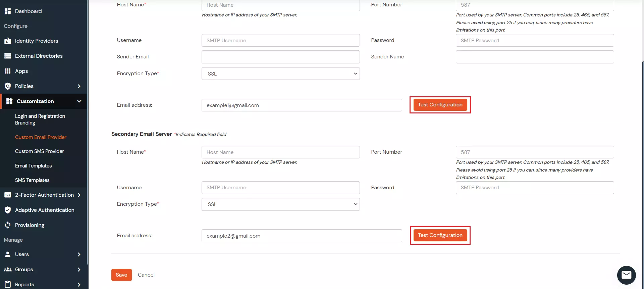Expand the 2-Factor Authentication section
The width and height of the screenshot is (644, 289).
click(79, 195)
